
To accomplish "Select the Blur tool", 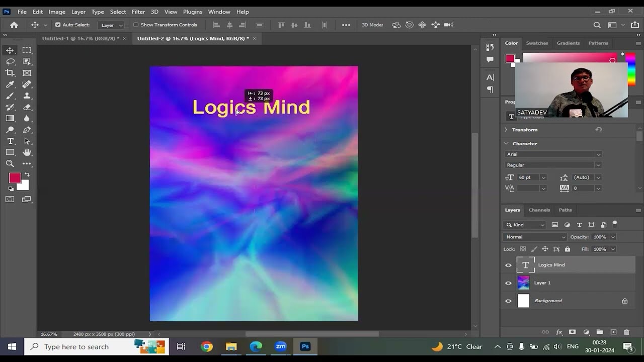I will (x=27, y=118).
